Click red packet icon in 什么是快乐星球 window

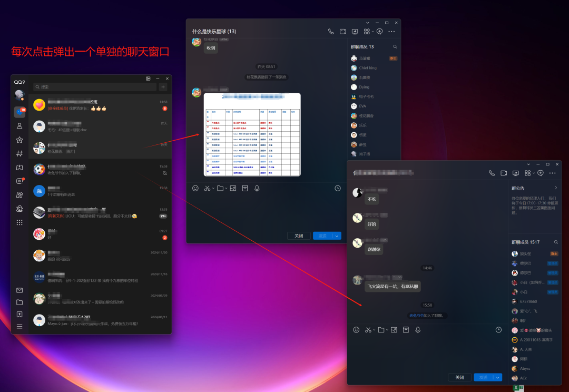[245, 189]
